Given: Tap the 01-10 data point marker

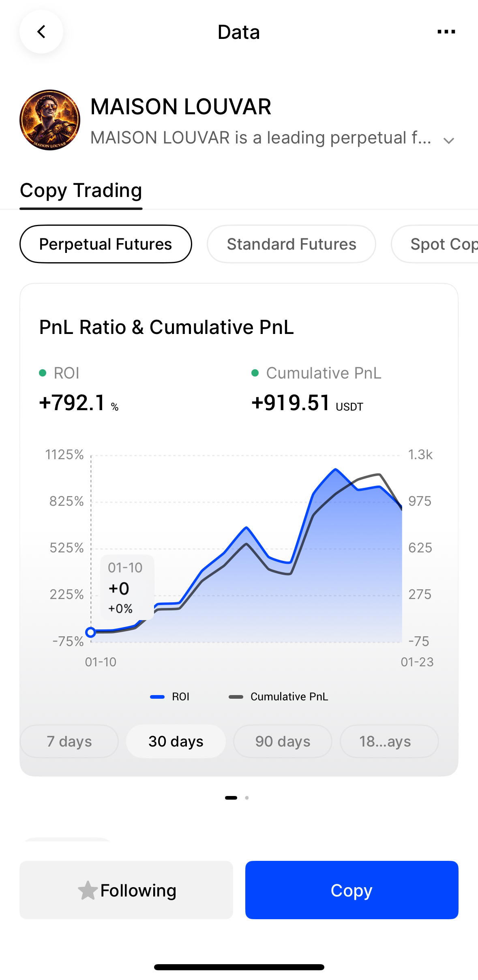Looking at the screenshot, I should tap(91, 632).
